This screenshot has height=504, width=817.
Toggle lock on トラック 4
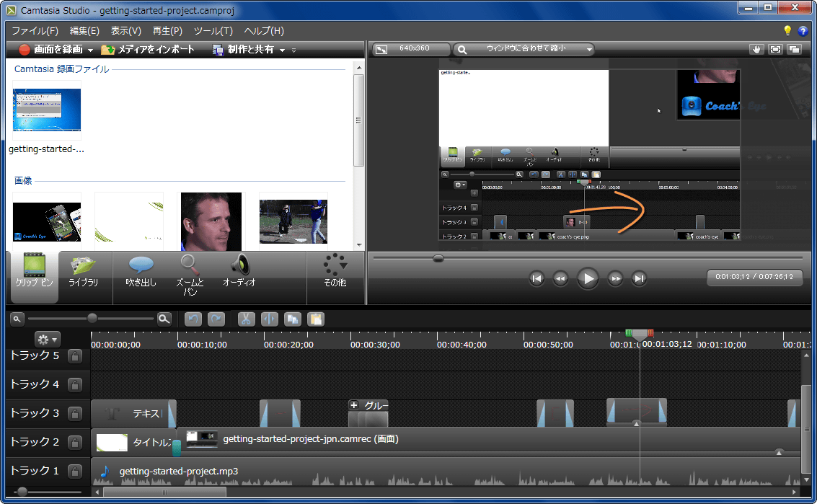75,384
